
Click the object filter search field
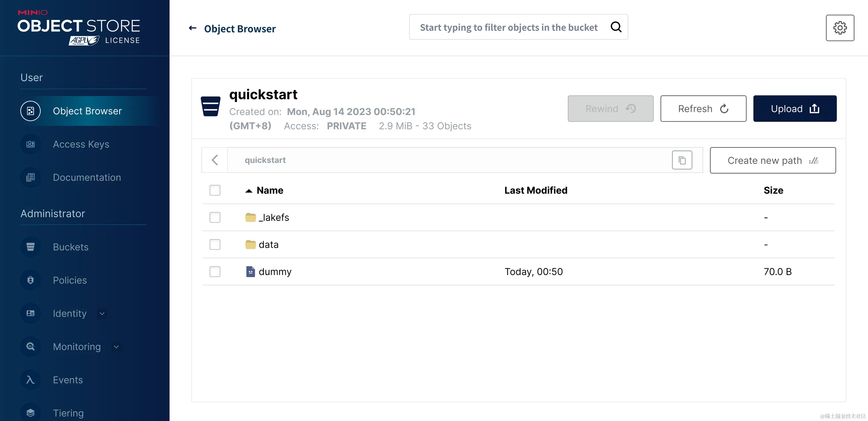pyautogui.click(x=508, y=27)
